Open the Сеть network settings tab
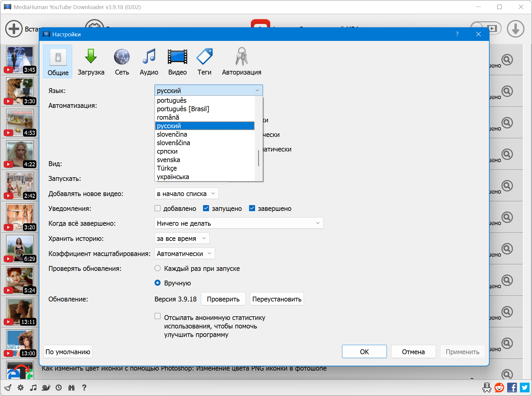Screen dimensions: 532x396 [122, 62]
